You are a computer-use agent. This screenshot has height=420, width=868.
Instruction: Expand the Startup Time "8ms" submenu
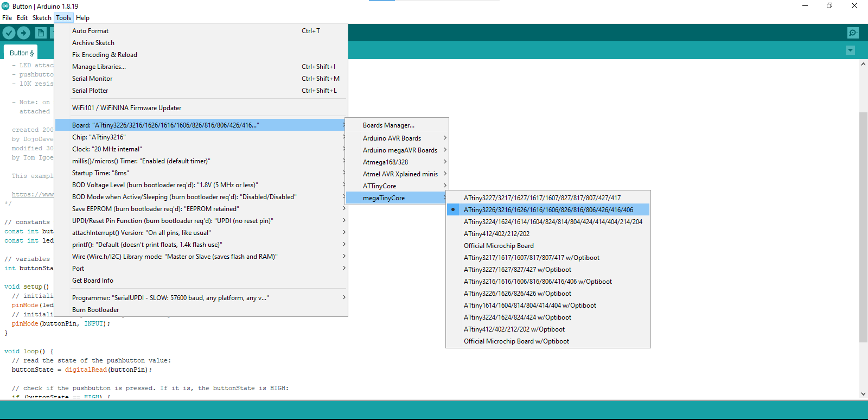coord(201,173)
